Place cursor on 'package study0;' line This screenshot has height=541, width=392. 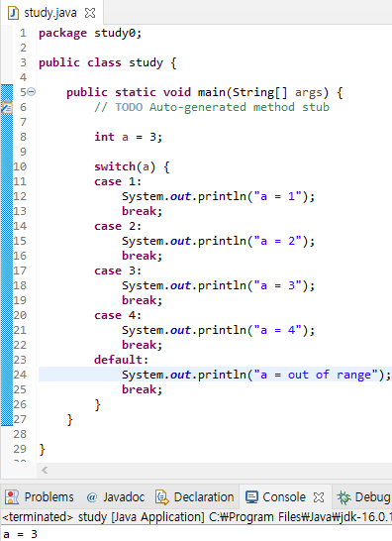90,33
